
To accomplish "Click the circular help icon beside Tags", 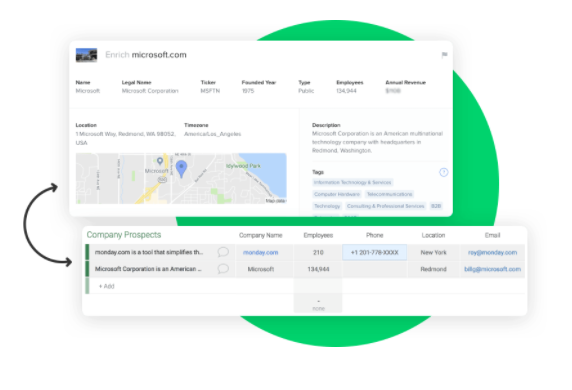I will tap(443, 172).
